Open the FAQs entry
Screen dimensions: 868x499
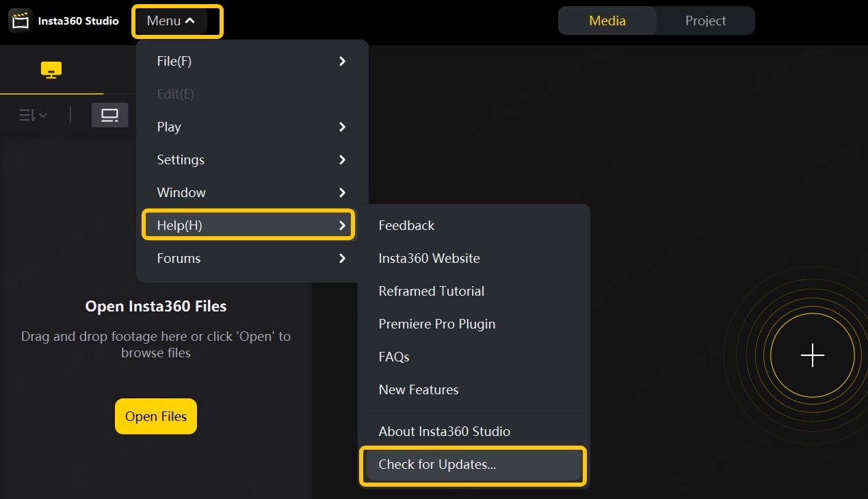[474, 357]
